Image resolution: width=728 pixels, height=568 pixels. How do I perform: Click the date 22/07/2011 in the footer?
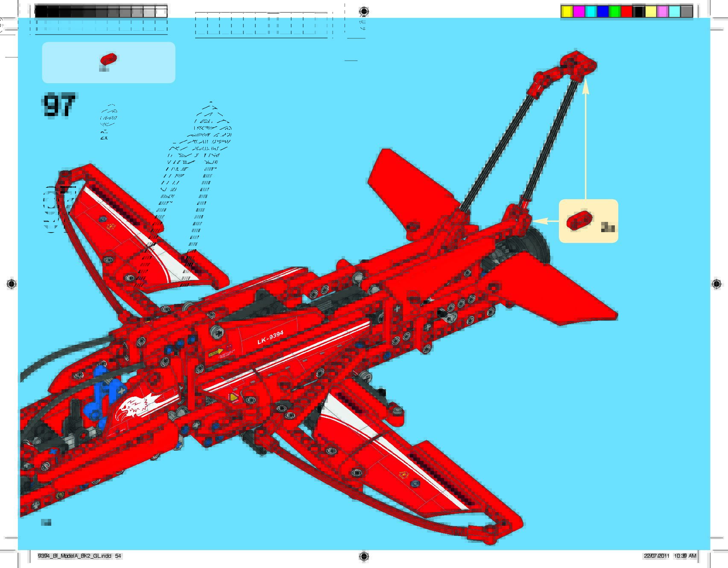(656, 556)
